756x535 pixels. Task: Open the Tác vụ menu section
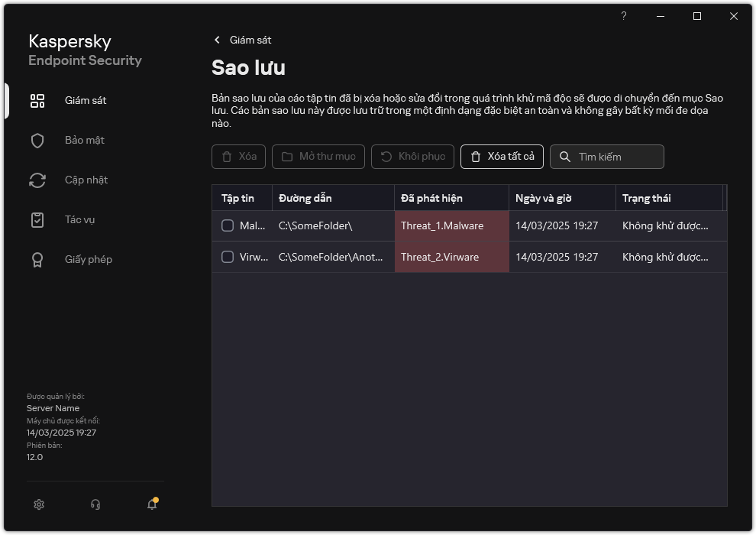click(79, 220)
